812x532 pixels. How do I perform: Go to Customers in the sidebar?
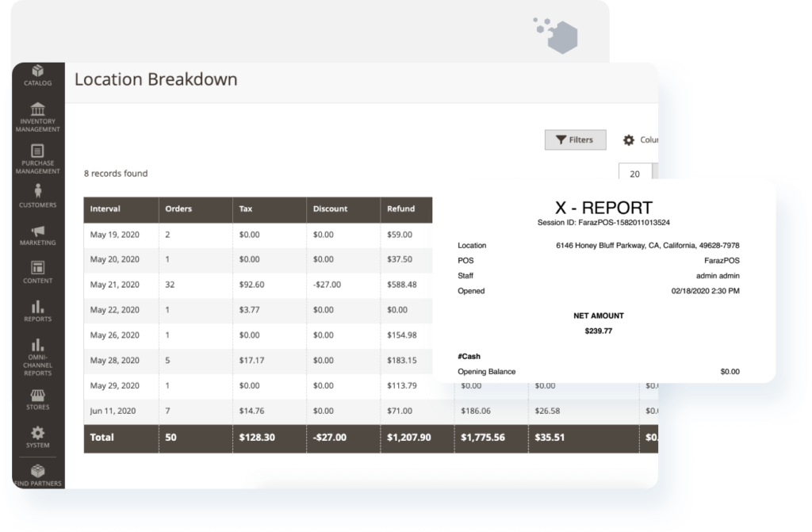click(x=37, y=195)
